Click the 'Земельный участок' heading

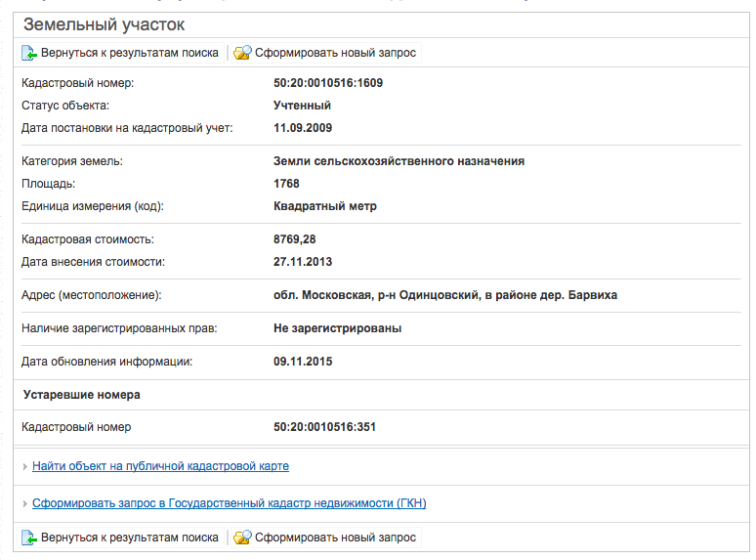[104, 24]
